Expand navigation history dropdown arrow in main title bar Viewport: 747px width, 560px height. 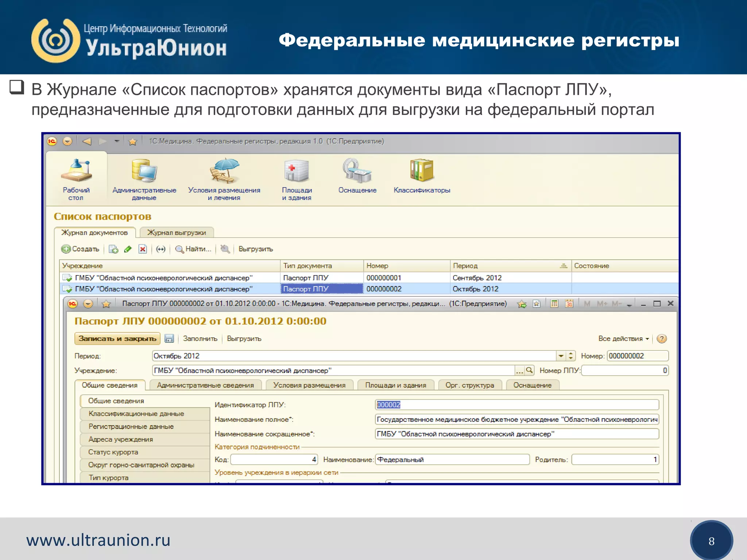[117, 141]
